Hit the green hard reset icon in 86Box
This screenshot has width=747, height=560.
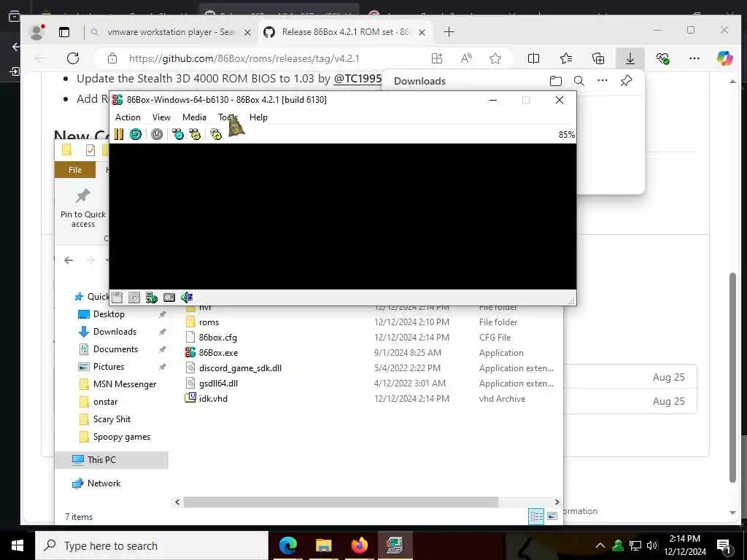[x=136, y=134]
